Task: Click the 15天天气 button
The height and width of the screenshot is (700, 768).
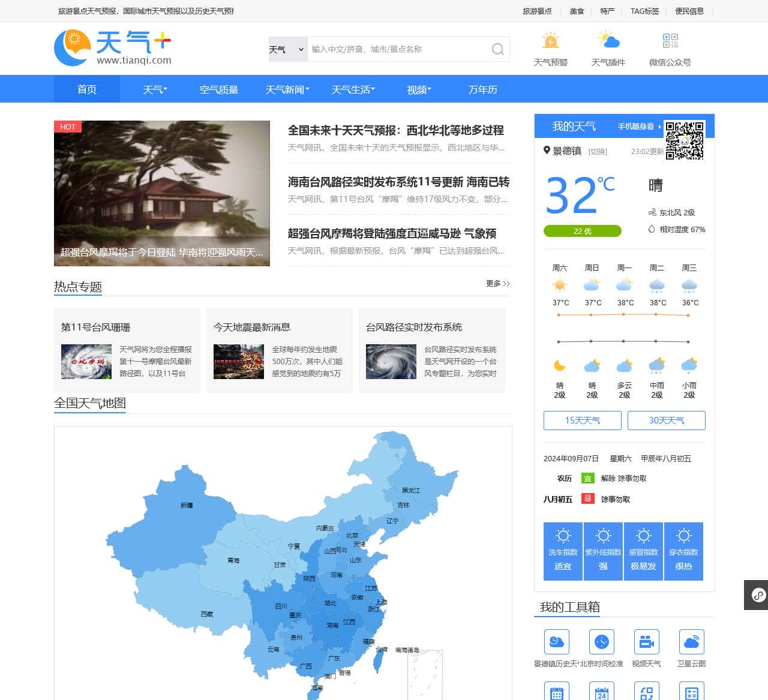Action: tap(583, 420)
